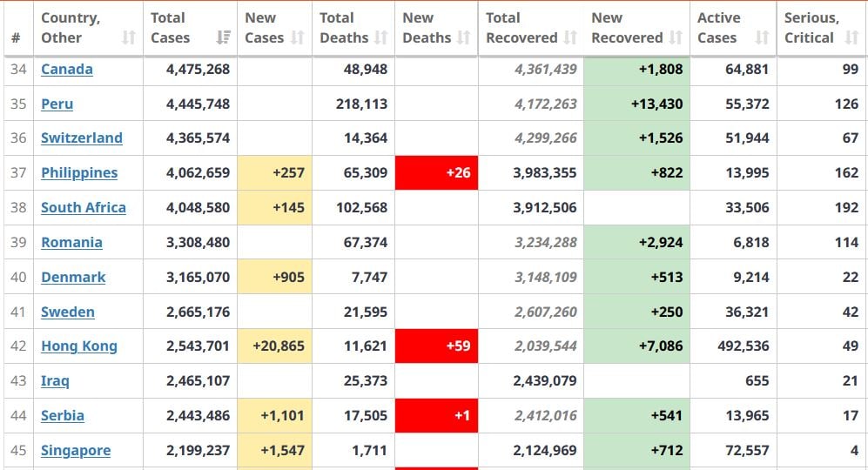Sort by New Recovered column arrows
This screenshot has height=470, width=868.
tap(676, 37)
